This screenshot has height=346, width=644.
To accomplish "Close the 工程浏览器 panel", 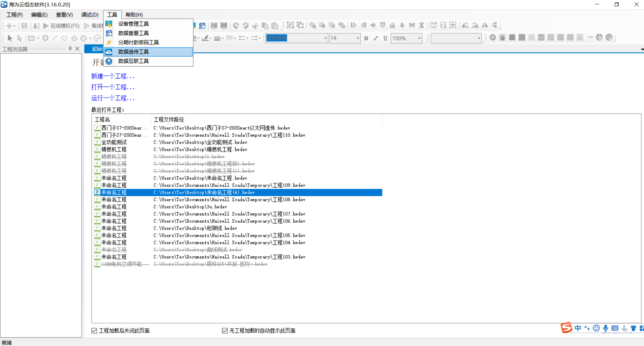I will pyautogui.click(x=77, y=49).
